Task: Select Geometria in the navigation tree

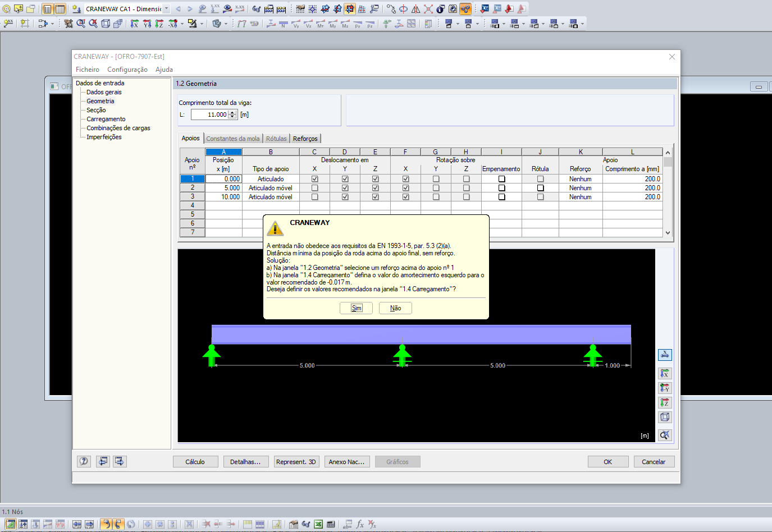Action: pos(100,101)
